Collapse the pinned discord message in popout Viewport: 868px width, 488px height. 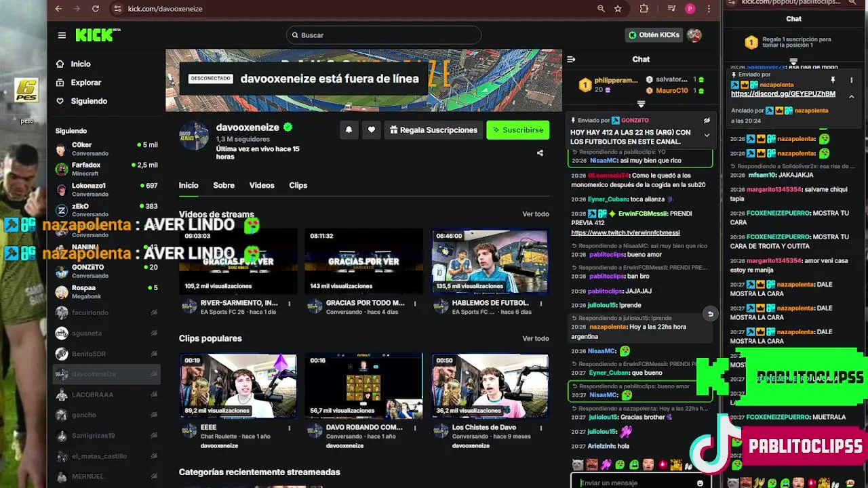click(x=852, y=96)
